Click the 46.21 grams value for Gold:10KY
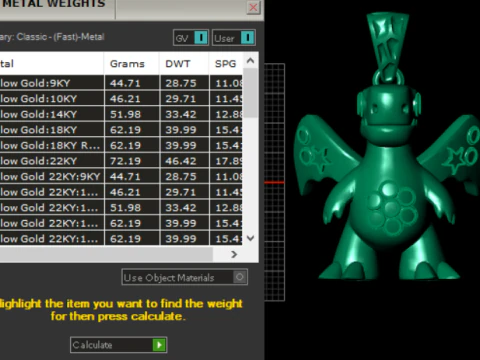Viewport: 480px width, 360px height. (125, 99)
